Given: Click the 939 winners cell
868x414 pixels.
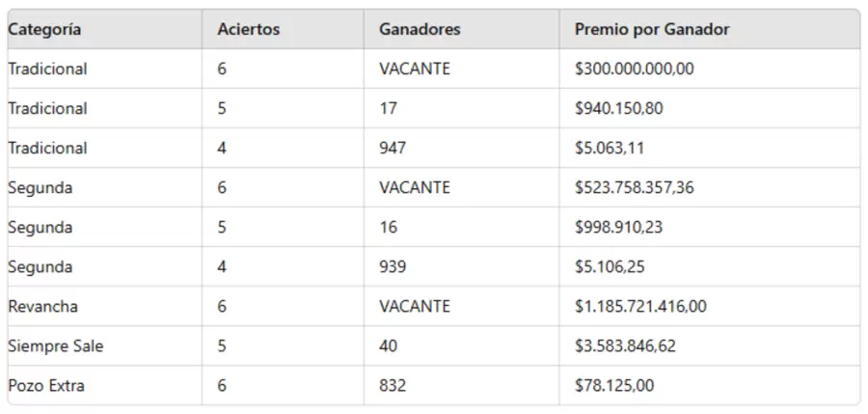Looking at the screenshot, I should [393, 267].
